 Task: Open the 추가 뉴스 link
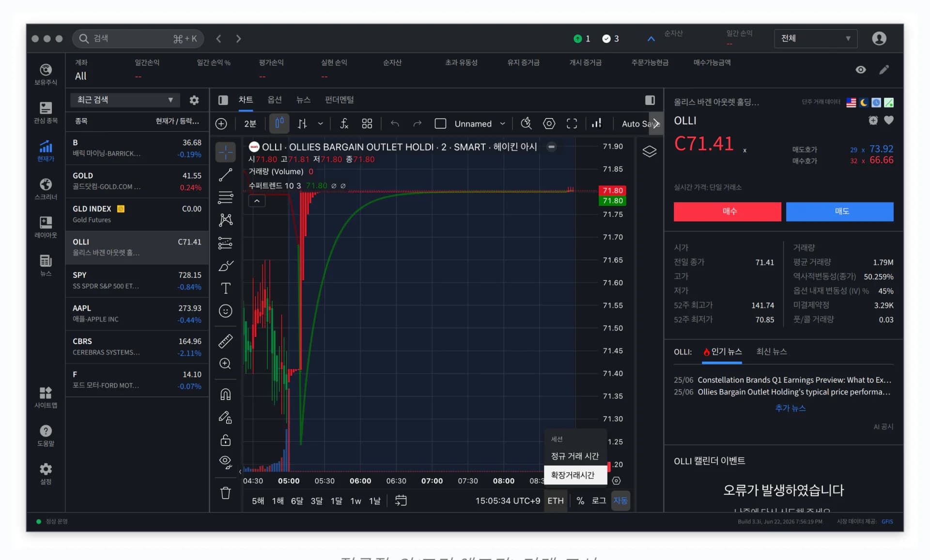click(790, 408)
